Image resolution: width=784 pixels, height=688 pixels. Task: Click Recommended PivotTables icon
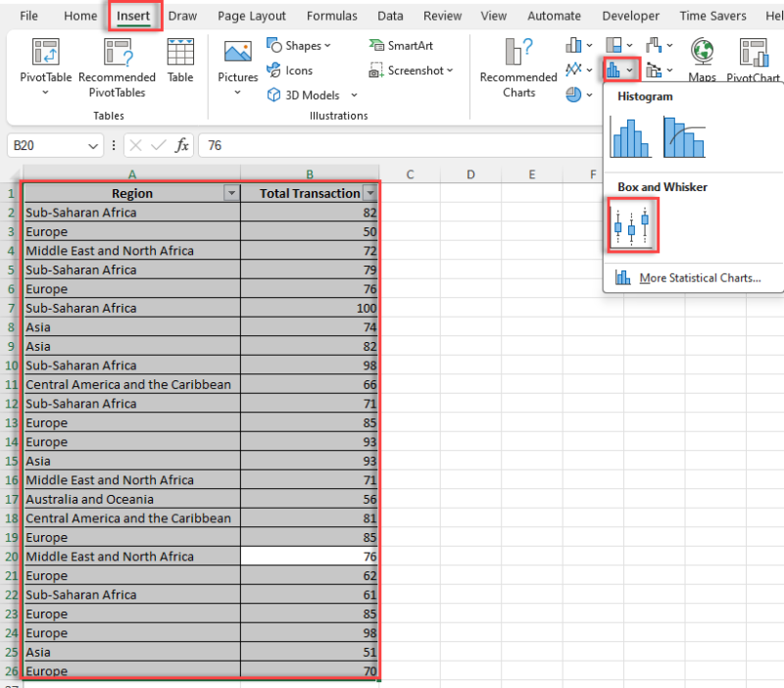(x=117, y=53)
